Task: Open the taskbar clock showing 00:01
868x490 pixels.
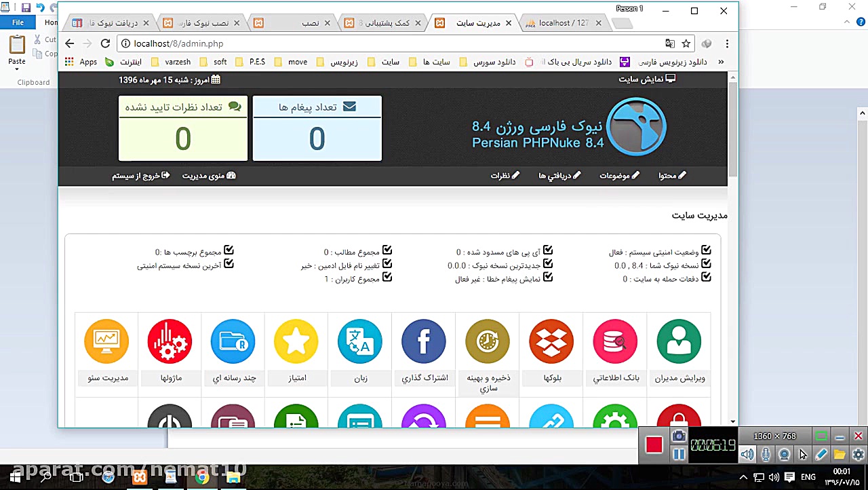Action: (842, 476)
